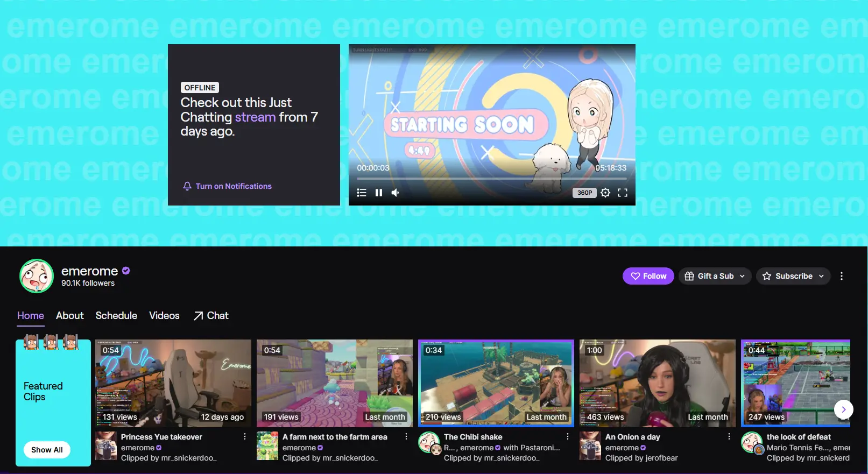
Task: Click the 463 views label
Action: pyautogui.click(x=605, y=417)
